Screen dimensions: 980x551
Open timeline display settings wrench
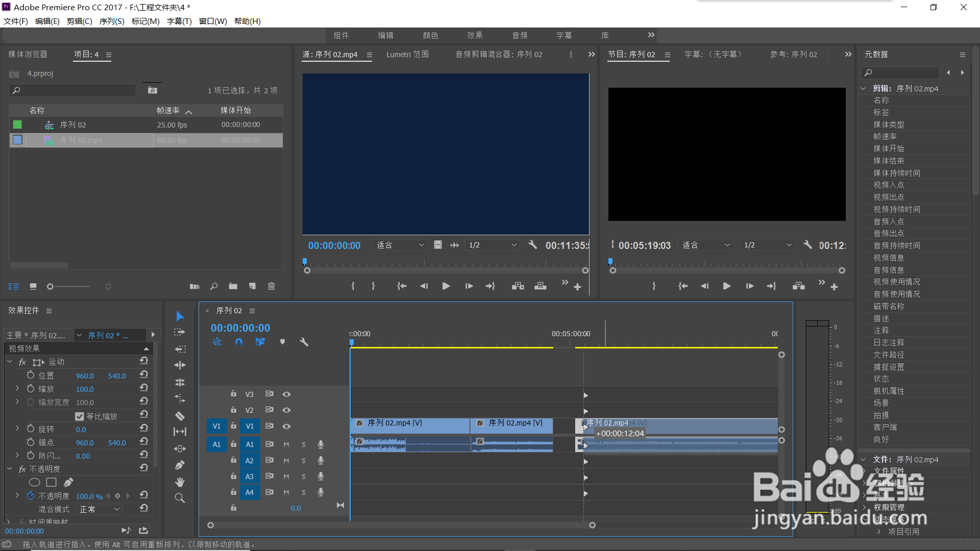click(304, 342)
